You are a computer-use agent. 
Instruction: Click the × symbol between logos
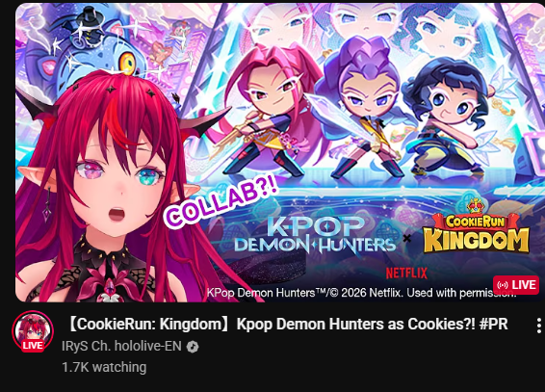[x=407, y=239]
